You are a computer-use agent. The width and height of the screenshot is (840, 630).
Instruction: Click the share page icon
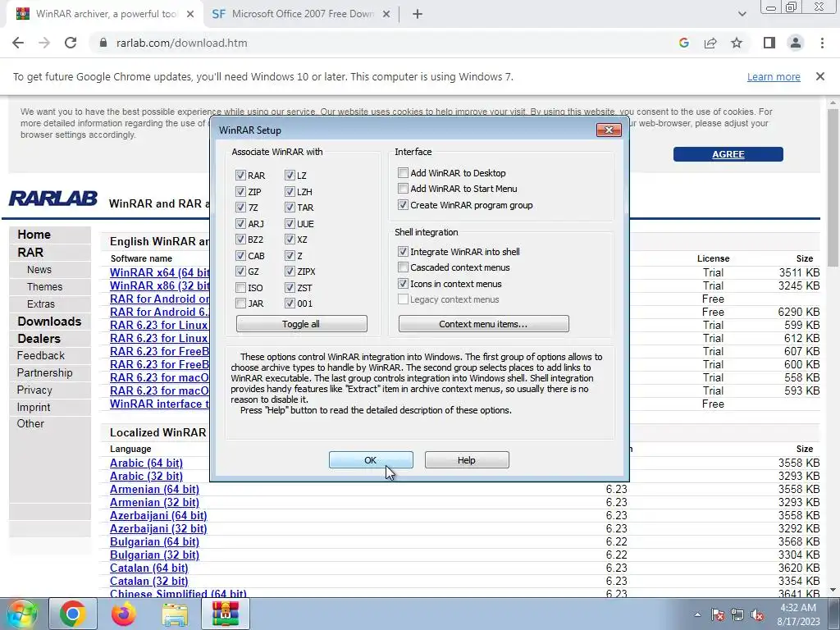point(710,43)
